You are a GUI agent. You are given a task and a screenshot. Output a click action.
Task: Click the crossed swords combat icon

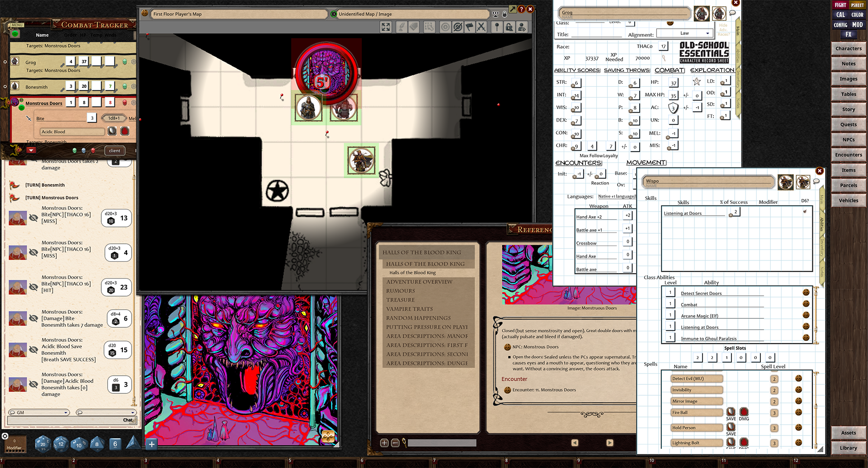481,27
